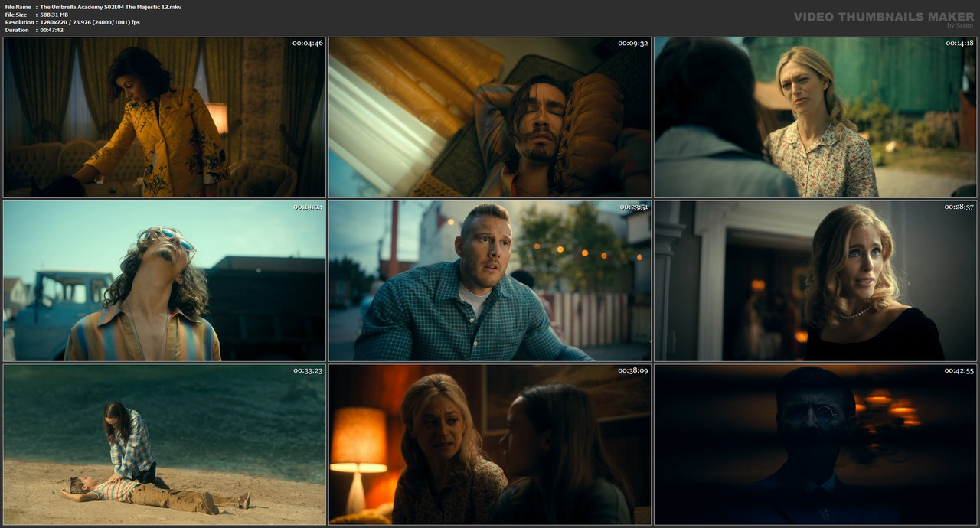Select the 00:09:32 thumbnail of sleeping man
Image resolution: width=980 pixels, height=528 pixels.
pos(490,117)
